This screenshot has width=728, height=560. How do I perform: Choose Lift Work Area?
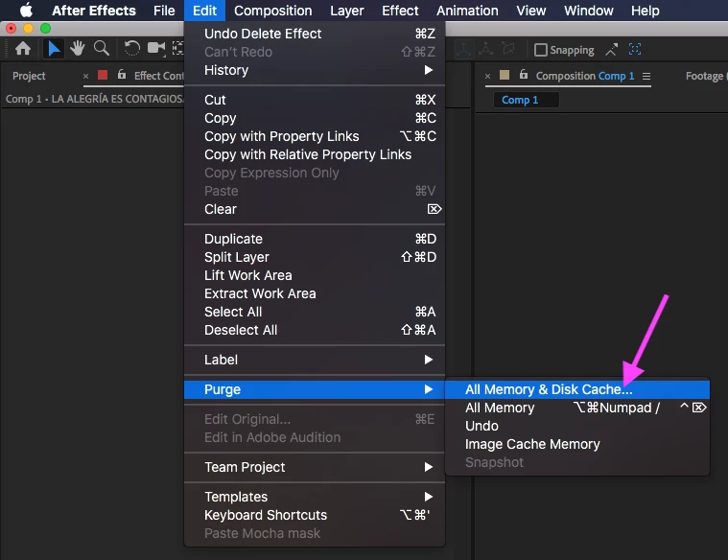[315, 275]
